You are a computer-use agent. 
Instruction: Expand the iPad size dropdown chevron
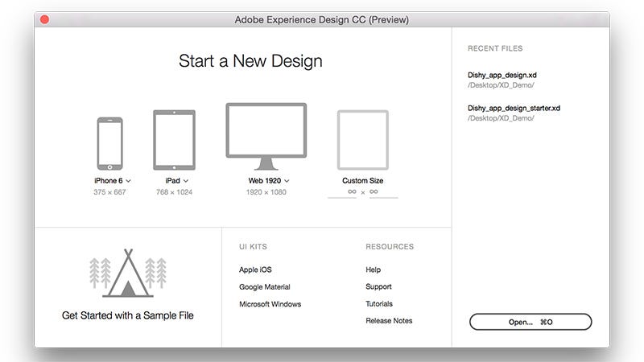186,181
